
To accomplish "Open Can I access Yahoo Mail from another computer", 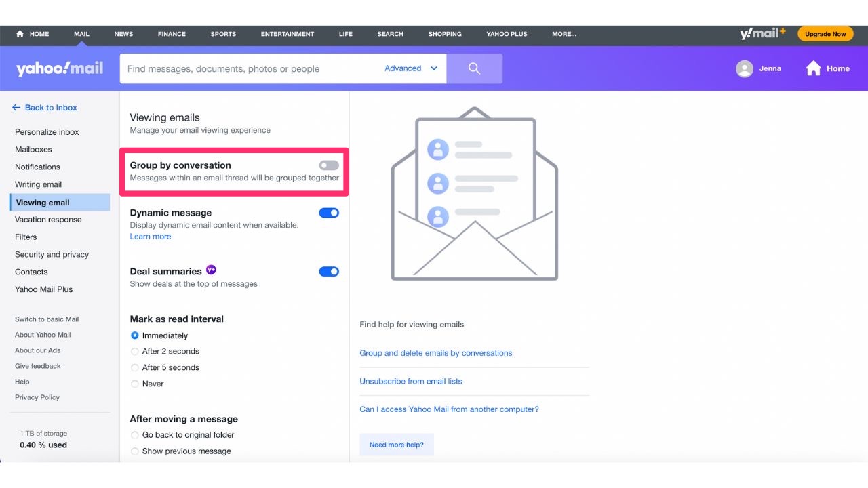I will tap(449, 409).
